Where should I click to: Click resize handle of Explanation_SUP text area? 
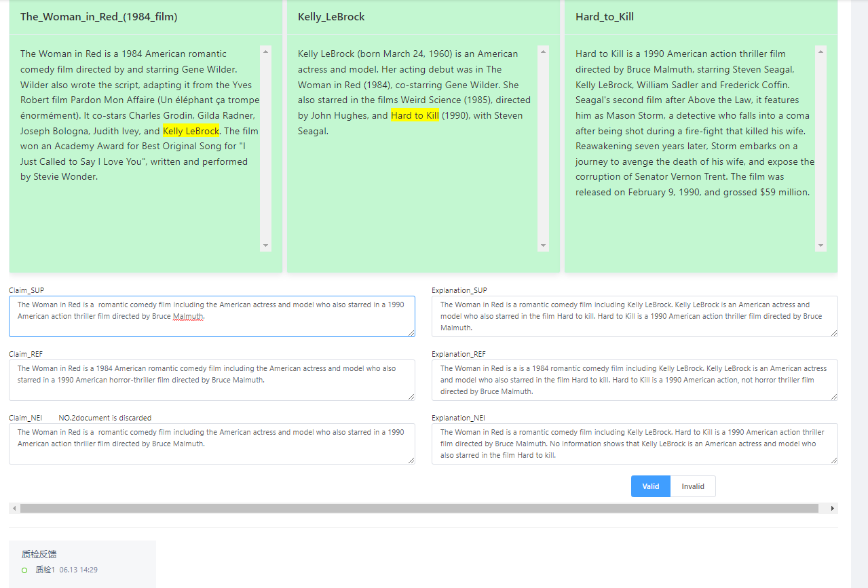coord(834,332)
